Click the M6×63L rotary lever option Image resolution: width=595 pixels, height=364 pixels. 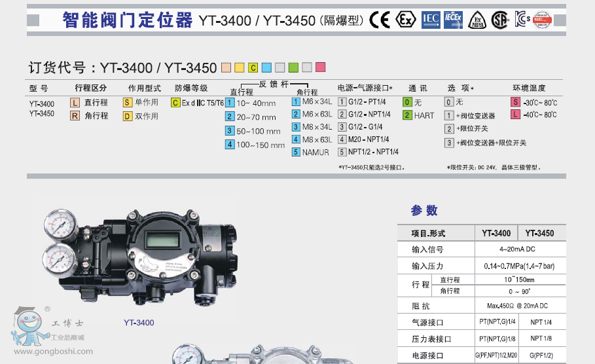pos(312,115)
